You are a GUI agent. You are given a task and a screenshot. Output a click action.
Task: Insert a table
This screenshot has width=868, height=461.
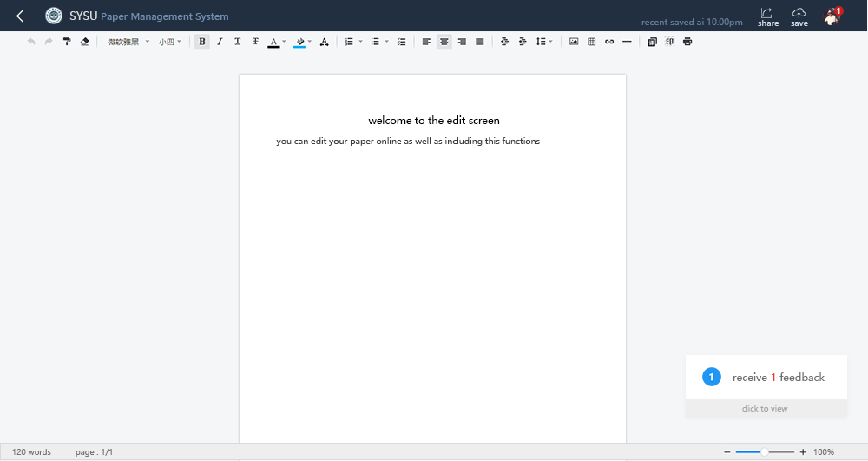tap(592, 42)
